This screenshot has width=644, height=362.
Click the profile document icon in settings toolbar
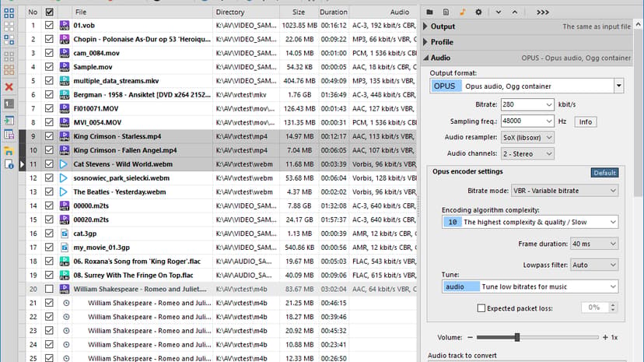point(446,12)
